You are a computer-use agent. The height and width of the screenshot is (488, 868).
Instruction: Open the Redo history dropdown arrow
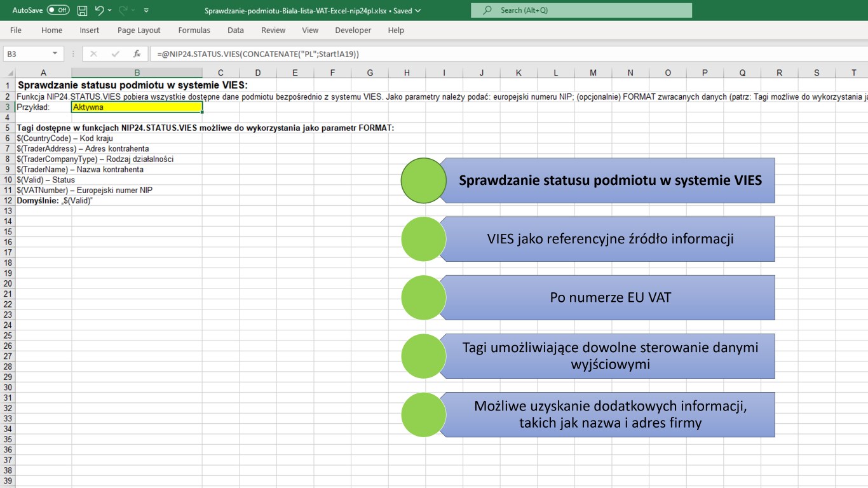coord(134,10)
